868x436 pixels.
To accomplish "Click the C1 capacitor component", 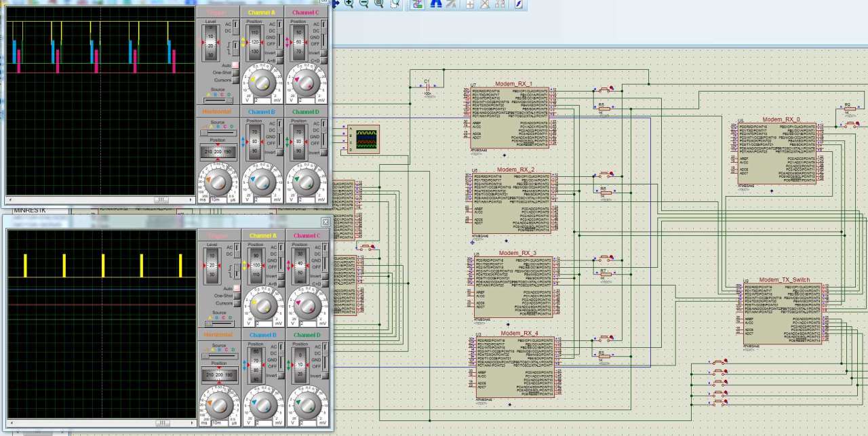I will click(427, 87).
